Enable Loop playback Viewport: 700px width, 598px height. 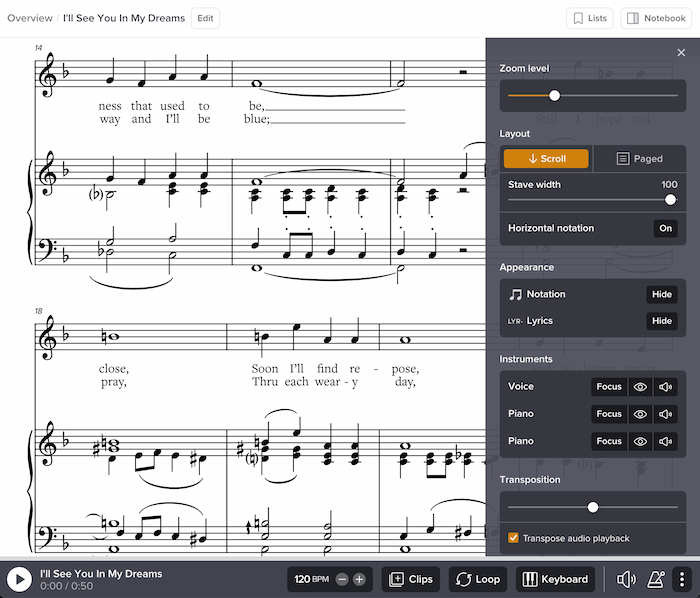point(478,579)
